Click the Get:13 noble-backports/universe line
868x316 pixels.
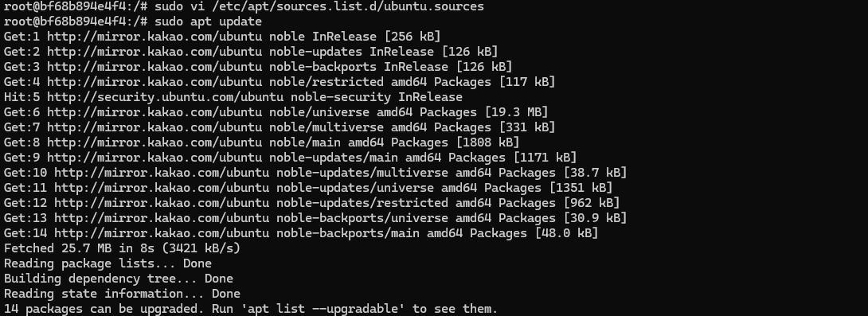315,218
